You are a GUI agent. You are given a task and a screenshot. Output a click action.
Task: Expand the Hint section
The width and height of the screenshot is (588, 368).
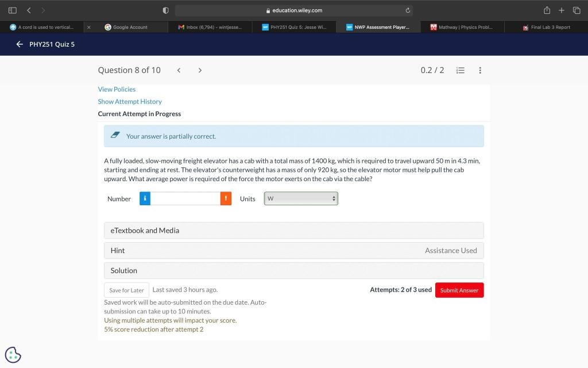point(293,251)
